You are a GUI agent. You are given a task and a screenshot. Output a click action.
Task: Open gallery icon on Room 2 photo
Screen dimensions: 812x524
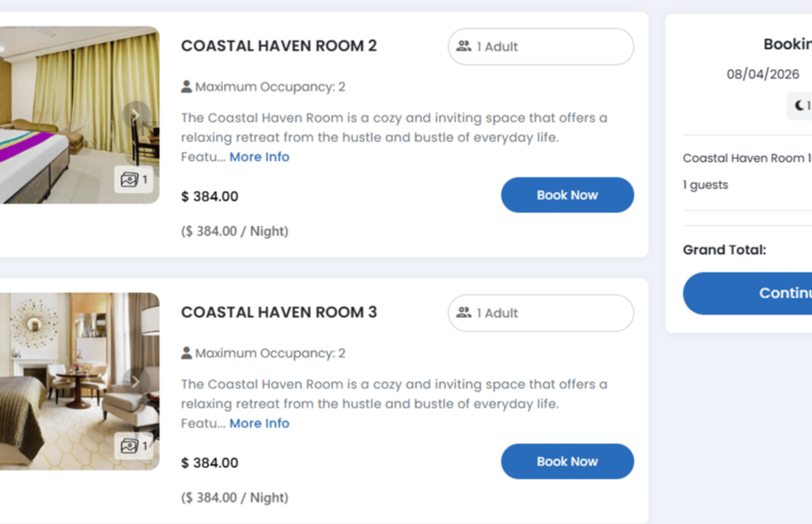click(x=133, y=179)
